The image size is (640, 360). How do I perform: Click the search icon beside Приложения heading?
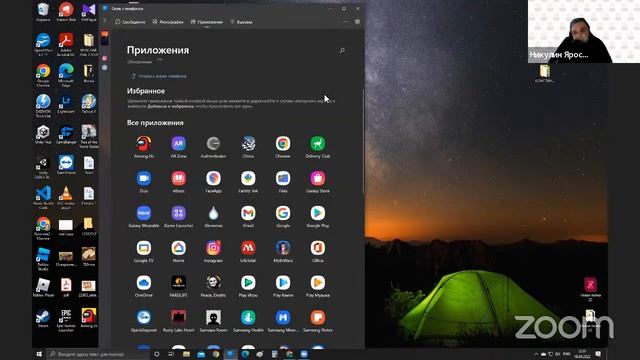tap(342, 51)
